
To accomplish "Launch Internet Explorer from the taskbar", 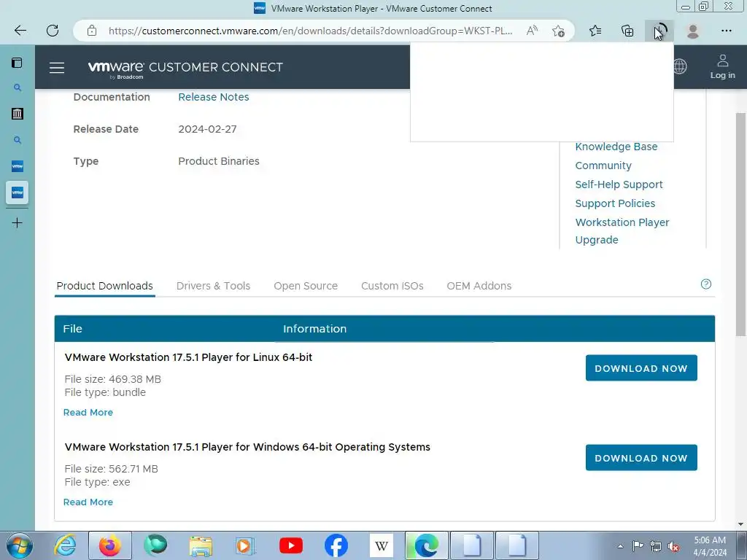I will [x=65, y=545].
